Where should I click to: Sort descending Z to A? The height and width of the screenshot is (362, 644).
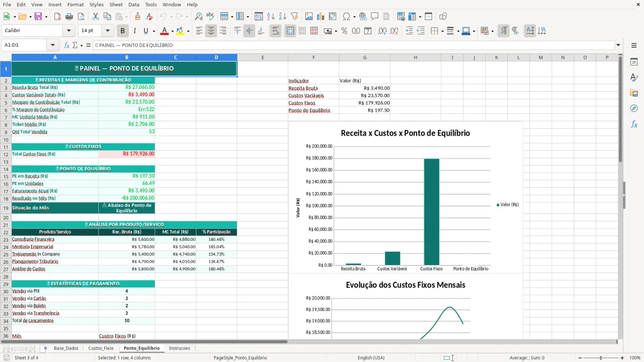coord(282,17)
